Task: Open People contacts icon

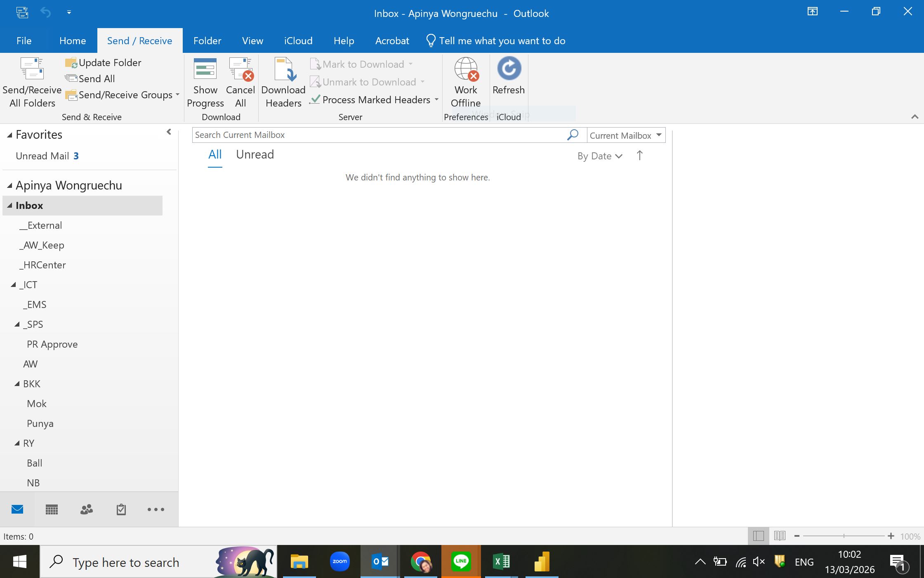Action: tap(86, 509)
